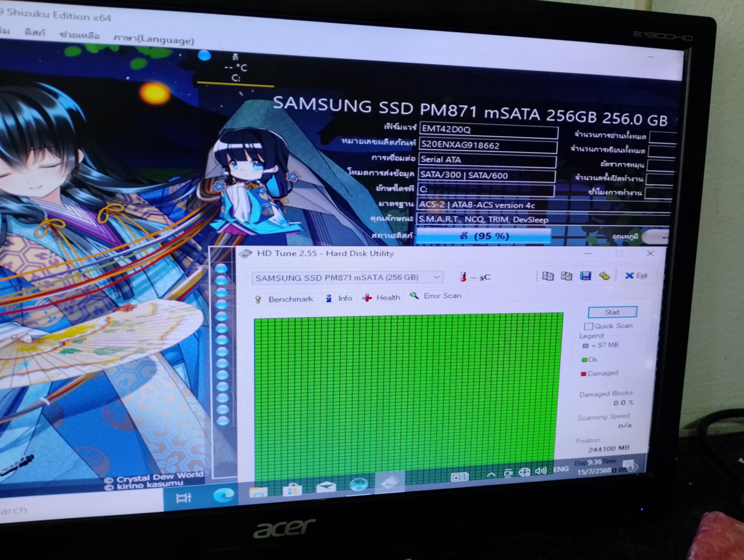
Task: Open Microsoft Store from the taskbar
Action: click(292, 490)
